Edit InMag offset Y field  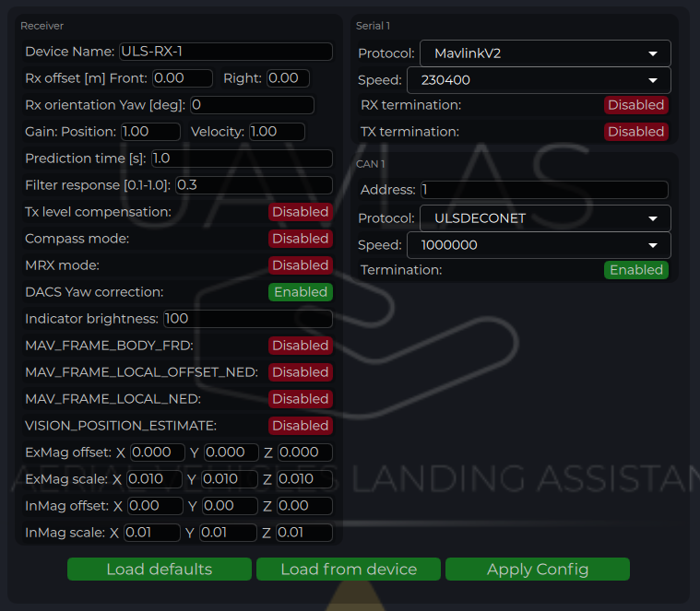(230, 506)
